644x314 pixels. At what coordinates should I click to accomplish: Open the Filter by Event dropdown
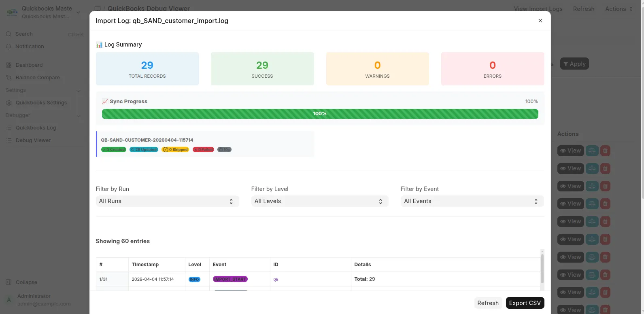472,201
